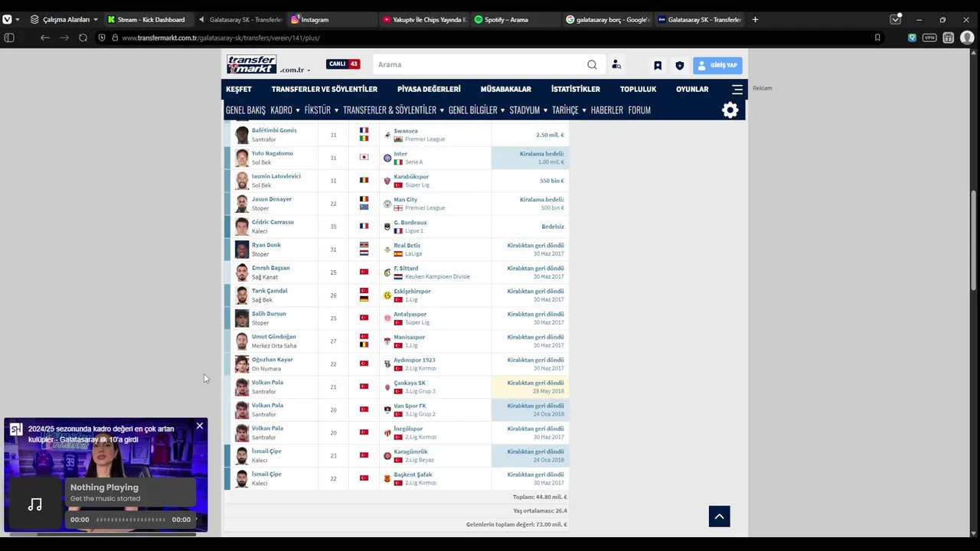Click the address bar bookmark icon
The height and width of the screenshot is (551, 980).
[877, 37]
